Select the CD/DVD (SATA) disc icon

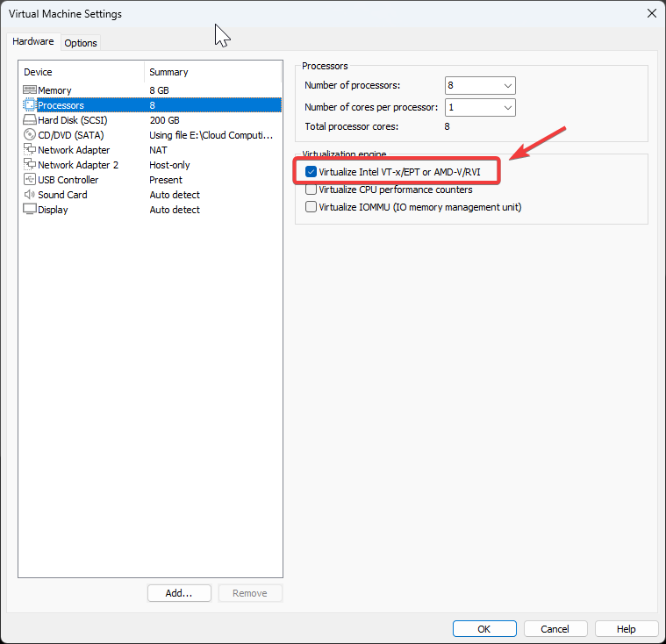point(30,135)
